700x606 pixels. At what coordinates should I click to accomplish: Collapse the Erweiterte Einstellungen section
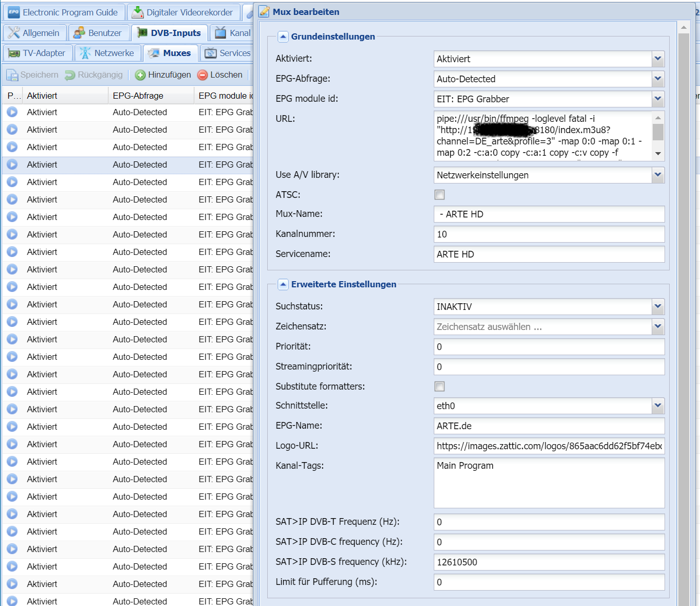[283, 284]
